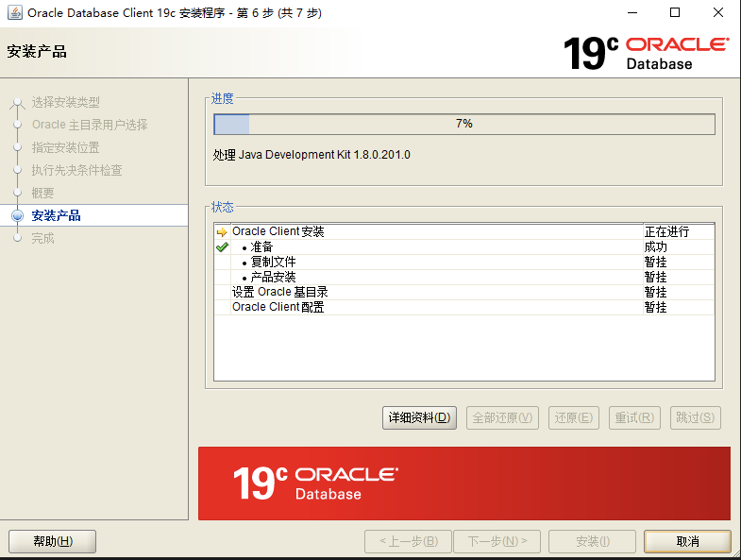
Task: Close the installer window
Action: [717, 13]
